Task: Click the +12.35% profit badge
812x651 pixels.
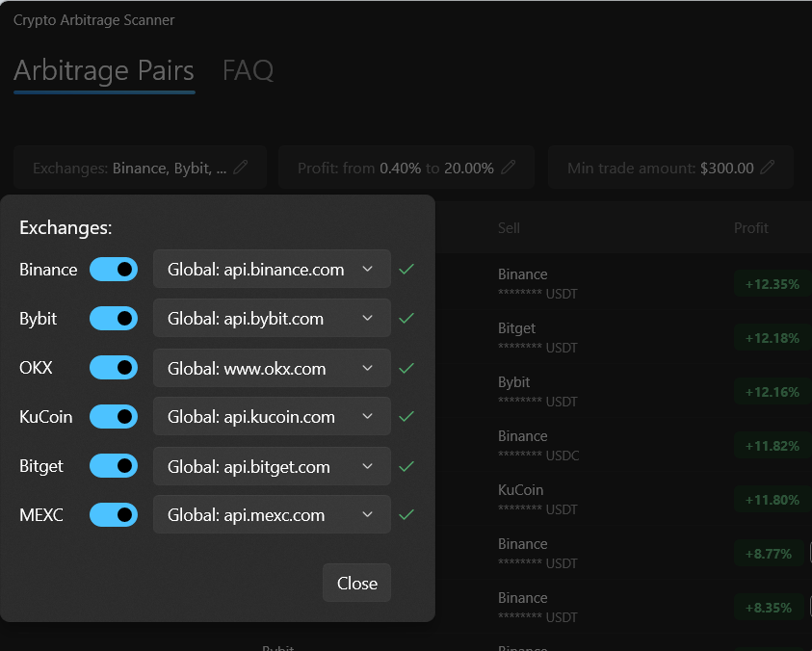Action: pyautogui.click(x=773, y=284)
